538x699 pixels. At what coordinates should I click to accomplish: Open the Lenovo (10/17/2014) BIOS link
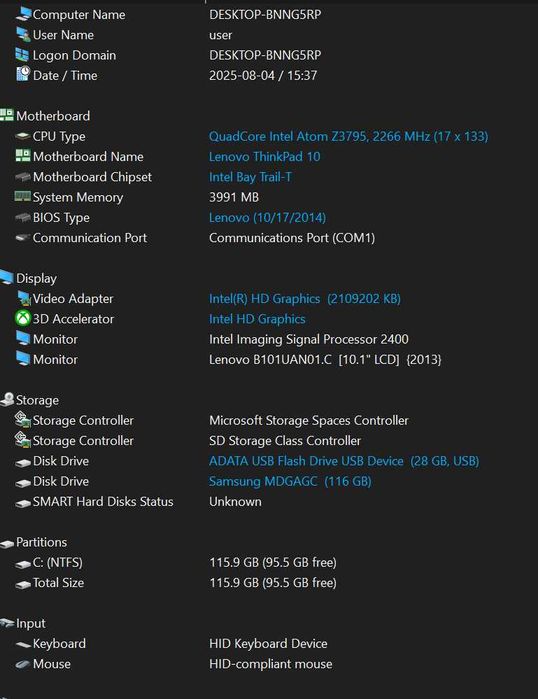(x=267, y=218)
